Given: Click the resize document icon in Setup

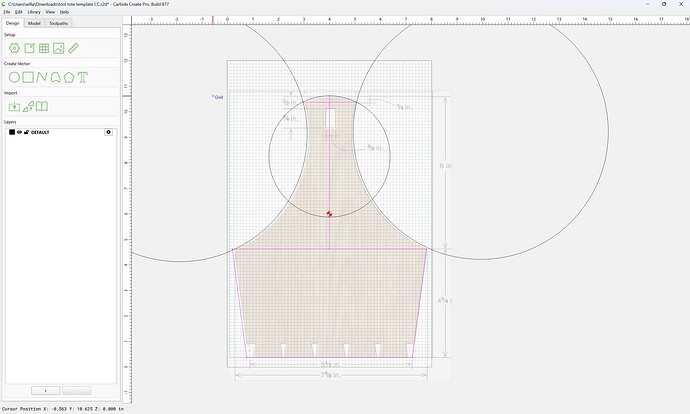Looking at the screenshot, I should 29,48.
